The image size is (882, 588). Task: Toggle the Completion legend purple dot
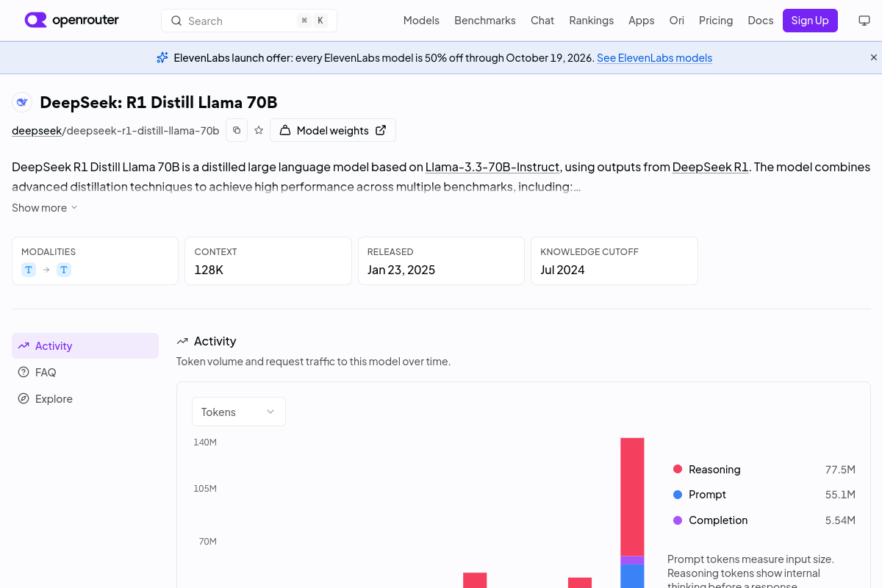678,520
